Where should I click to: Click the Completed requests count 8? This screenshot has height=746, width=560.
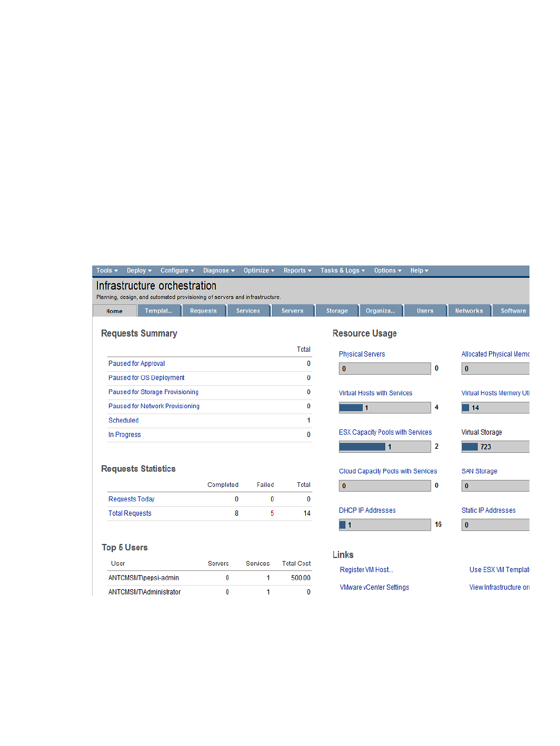[x=237, y=513]
